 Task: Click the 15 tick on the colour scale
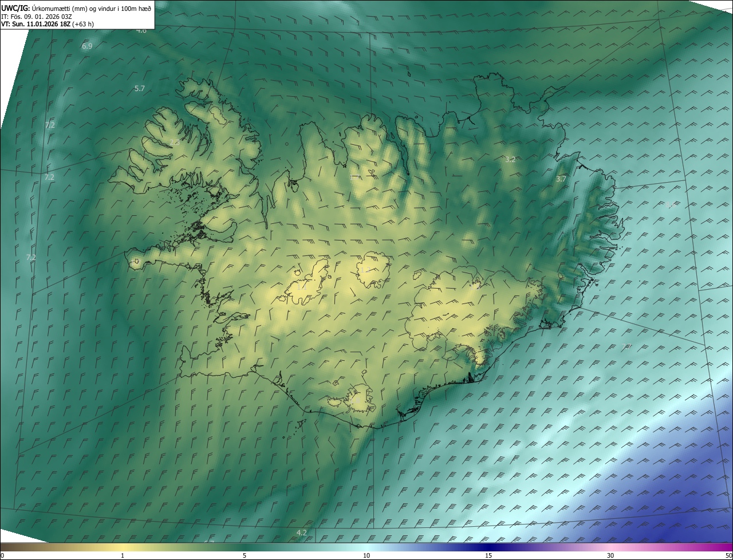[x=488, y=555]
